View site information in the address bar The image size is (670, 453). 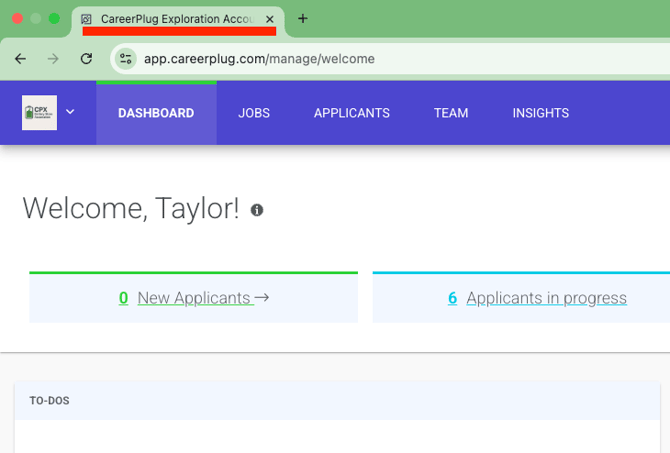[126, 59]
